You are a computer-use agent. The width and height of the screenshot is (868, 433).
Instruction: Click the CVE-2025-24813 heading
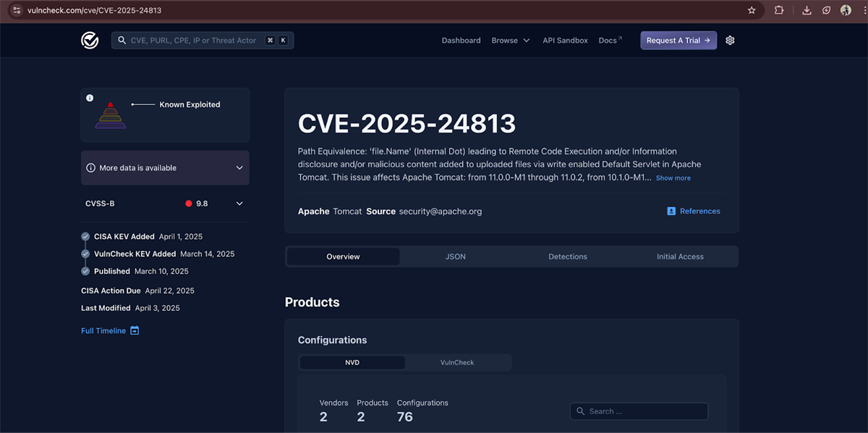pos(407,124)
